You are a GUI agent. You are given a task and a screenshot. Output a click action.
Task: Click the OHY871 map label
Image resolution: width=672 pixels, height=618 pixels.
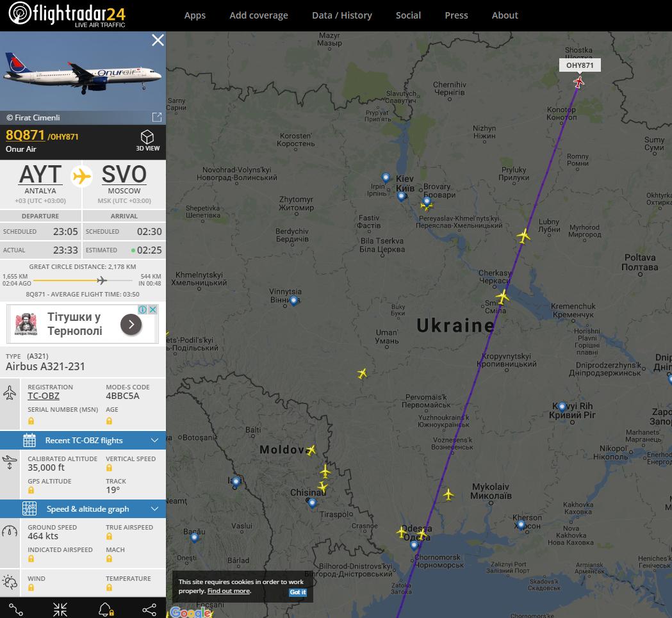(x=580, y=65)
